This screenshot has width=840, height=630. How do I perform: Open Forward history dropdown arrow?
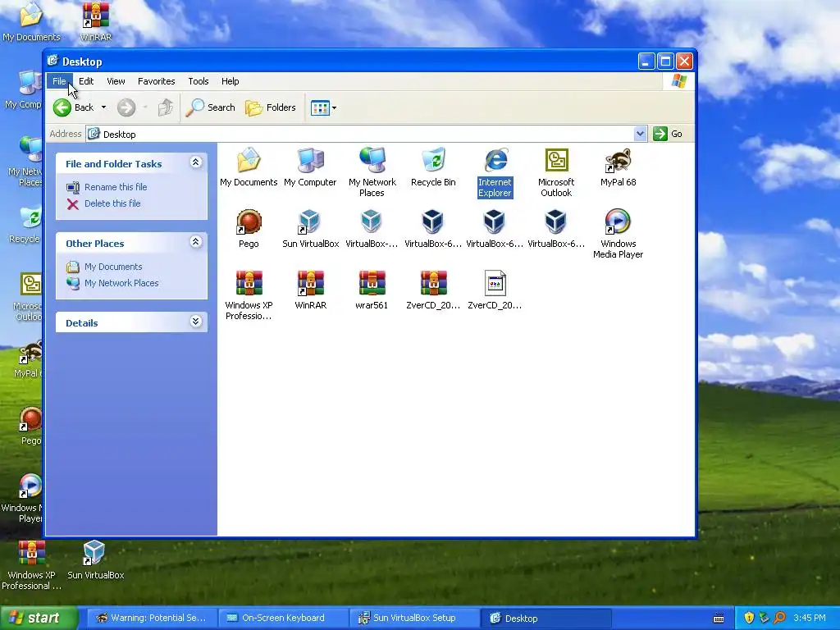tap(145, 107)
